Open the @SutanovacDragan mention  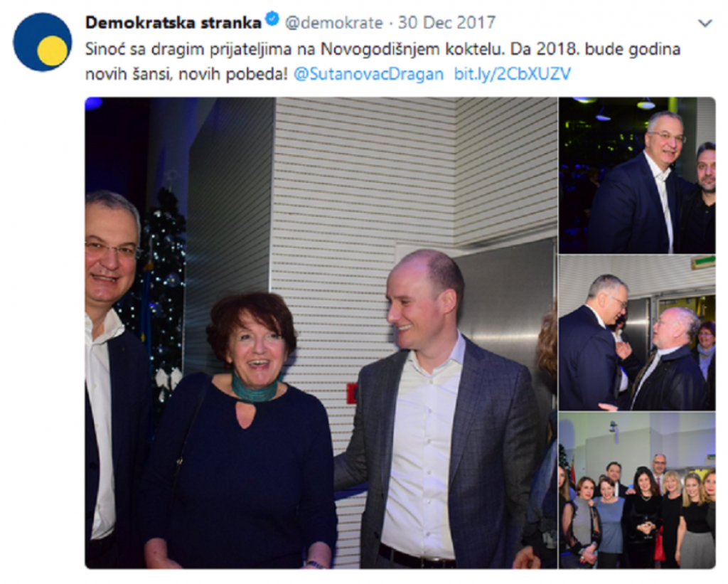369,74
